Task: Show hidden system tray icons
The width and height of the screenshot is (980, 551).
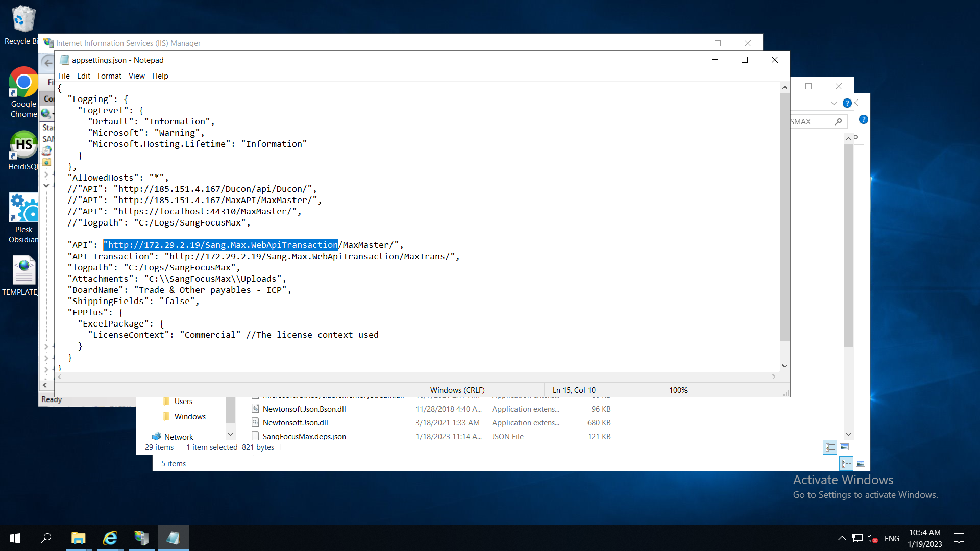Action: click(842, 538)
